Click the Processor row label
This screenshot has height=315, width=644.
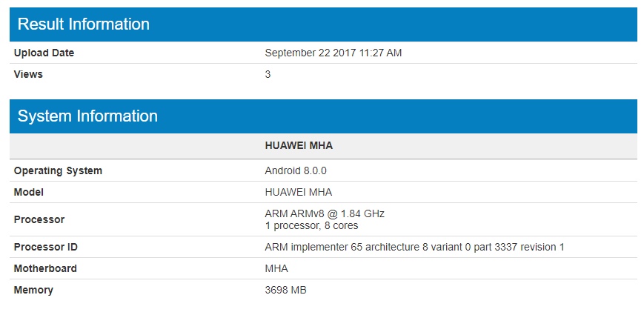click(39, 219)
